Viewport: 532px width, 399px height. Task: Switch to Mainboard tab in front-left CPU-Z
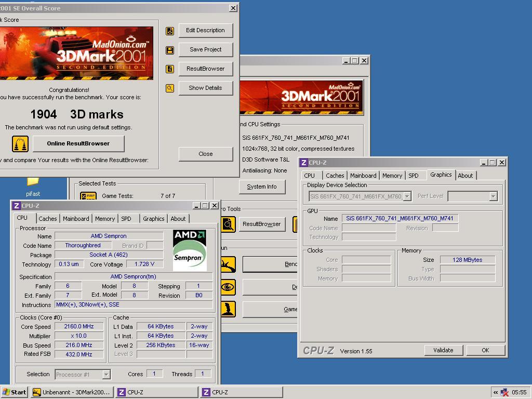coord(76,219)
